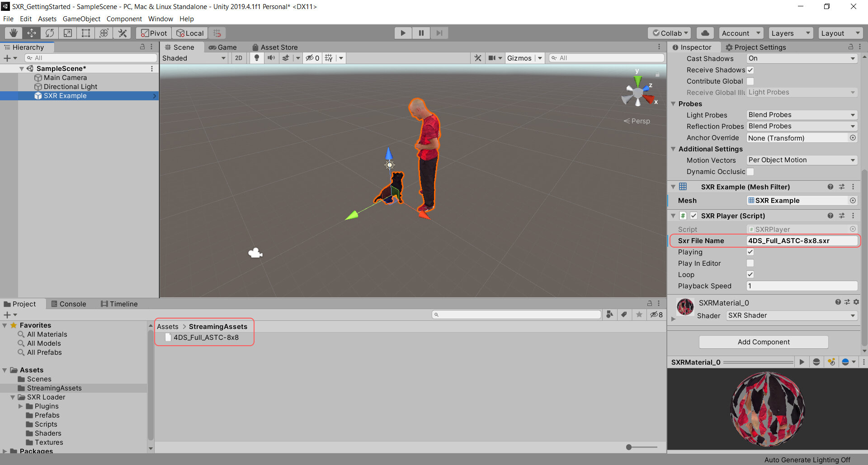
Task: Toggle hidden objects visibility counter in Scene
Action: [x=312, y=58]
